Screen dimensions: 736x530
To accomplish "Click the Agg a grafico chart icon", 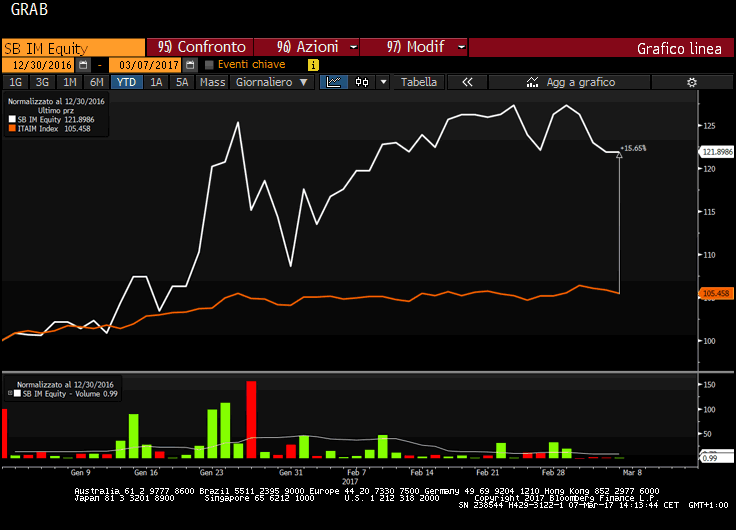I will point(534,82).
